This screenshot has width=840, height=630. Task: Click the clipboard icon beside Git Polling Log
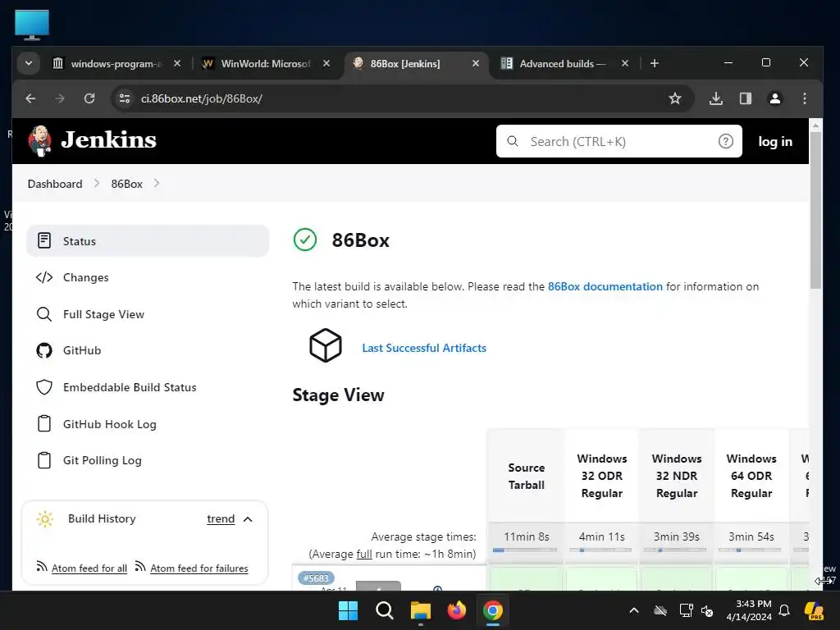click(x=44, y=460)
